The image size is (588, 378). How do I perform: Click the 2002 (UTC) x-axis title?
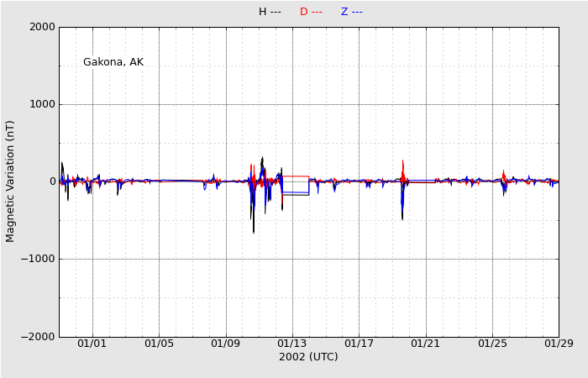pyautogui.click(x=308, y=357)
